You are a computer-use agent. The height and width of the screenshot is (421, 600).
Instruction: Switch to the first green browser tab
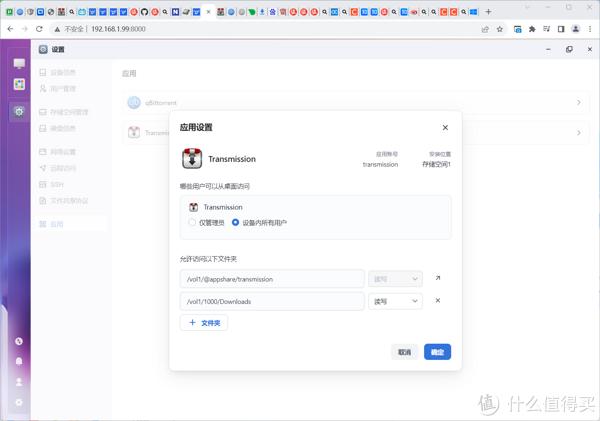point(9,12)
